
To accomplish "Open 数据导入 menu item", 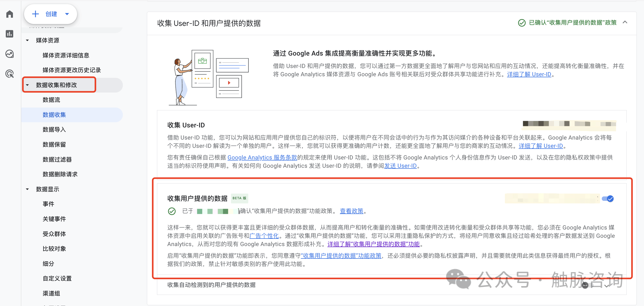I will tap(54, 129).
